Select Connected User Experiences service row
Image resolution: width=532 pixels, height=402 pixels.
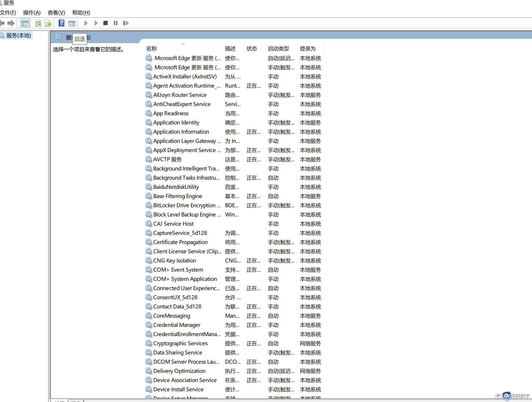tap(234, 288)
